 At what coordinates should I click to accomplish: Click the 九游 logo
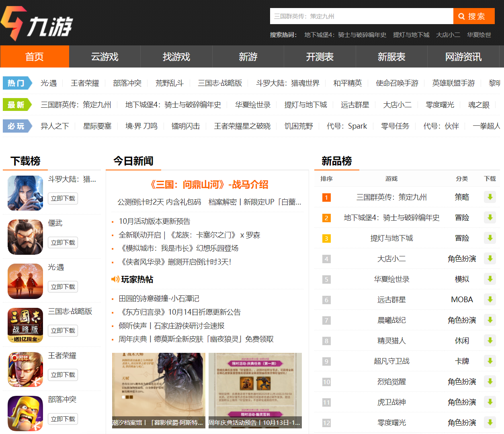click(x=35, y=23)
